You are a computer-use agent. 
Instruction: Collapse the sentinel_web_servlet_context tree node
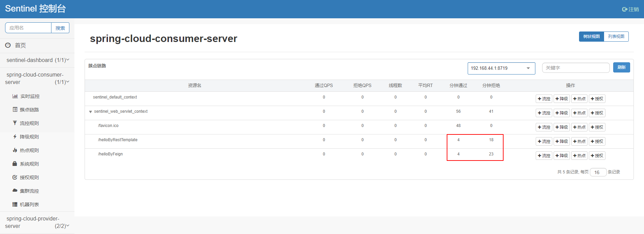[90, 112]
